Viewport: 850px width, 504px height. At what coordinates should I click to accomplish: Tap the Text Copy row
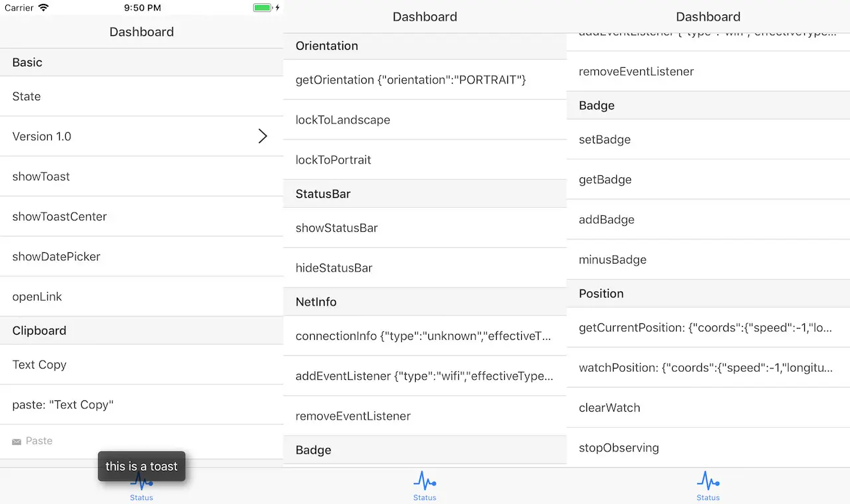[x=141, y=365]
